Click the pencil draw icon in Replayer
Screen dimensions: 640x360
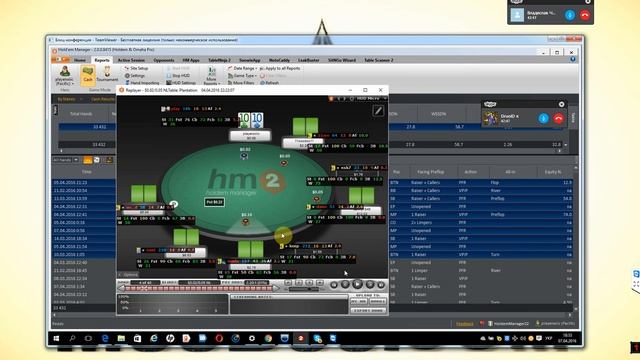pyautogui.click(x=378, y=111)
